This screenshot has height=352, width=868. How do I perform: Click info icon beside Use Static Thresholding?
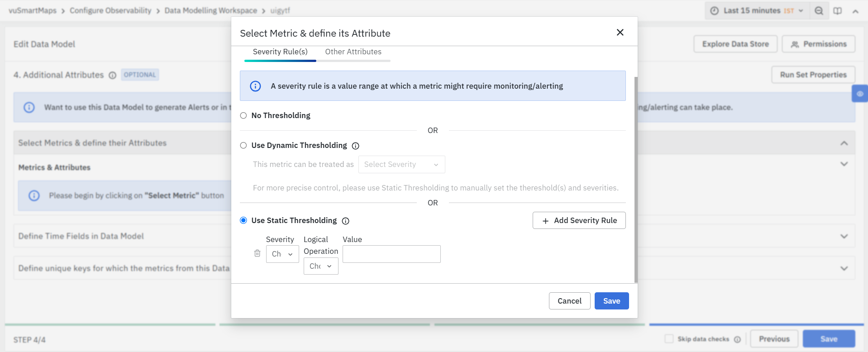tap(346, 221)
